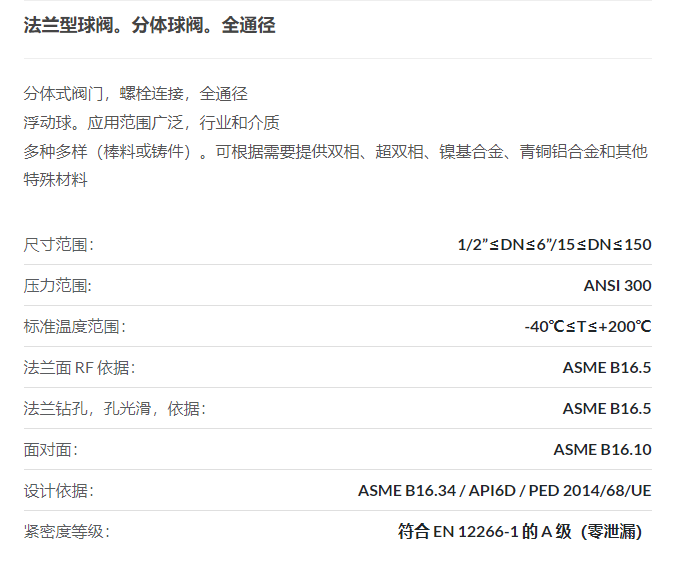Click the 设计依据 label
This screenshot has width=682, height=580.
[59, 491]
